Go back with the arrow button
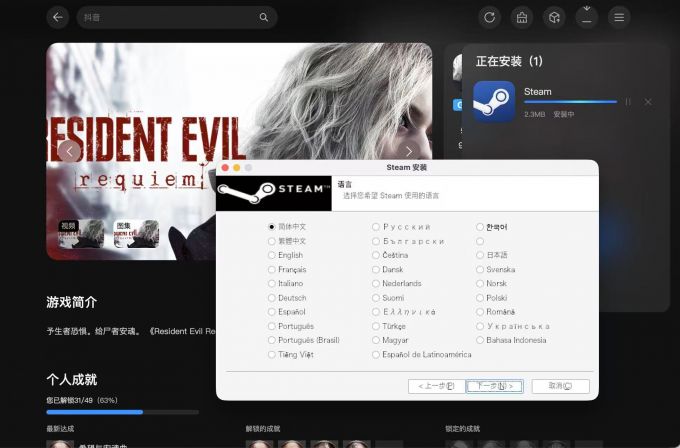Image resolution: width=680 pixels, height=448 pixels. pos(57,17)
